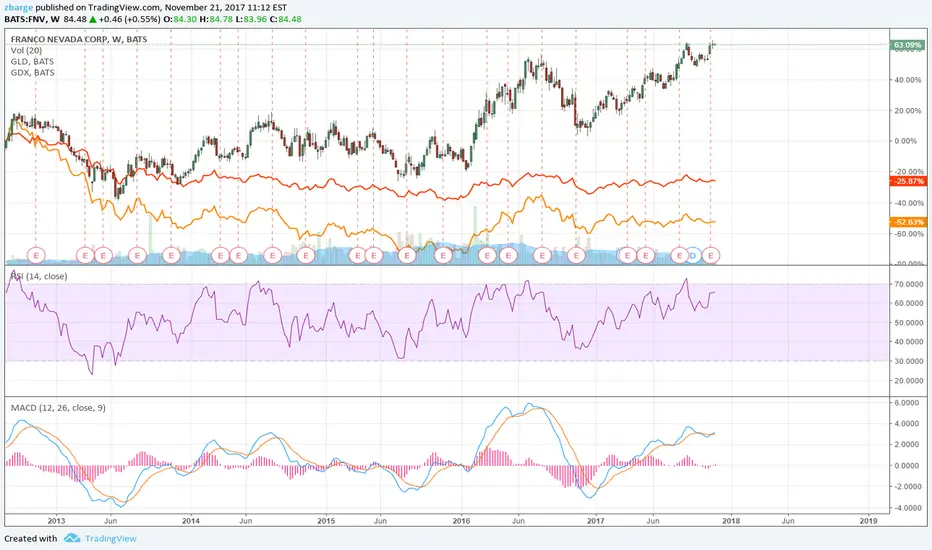Viewport: 932px width, 550px height.
Task: Click the E earnings marker left of D marker
Action: click(x=679, y=256)
